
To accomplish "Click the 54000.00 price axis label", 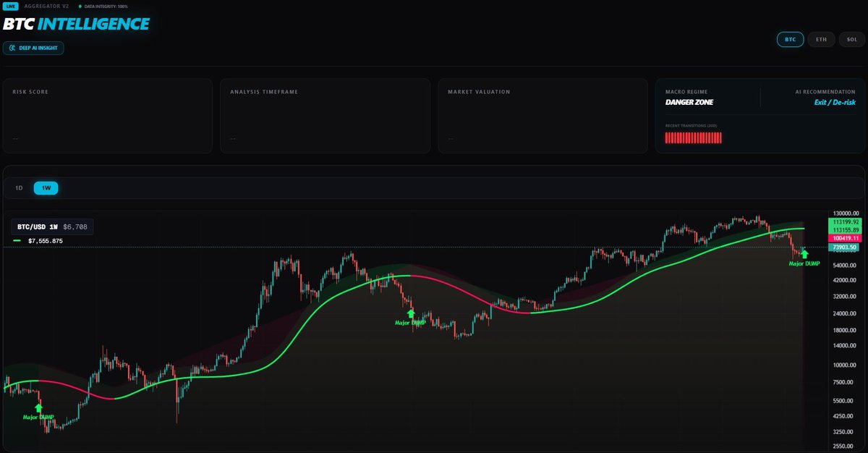I will tap(845, 265).
